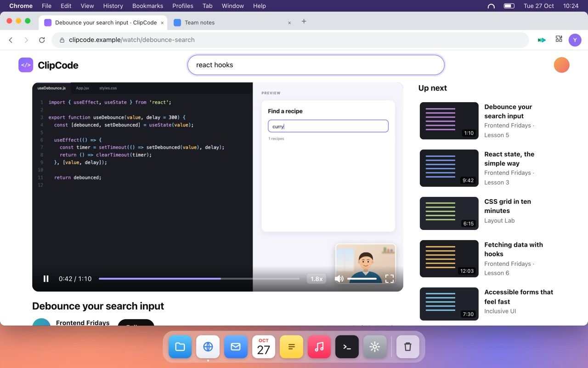Enter fullscreen mode in the video player
The width and height of the screenshot is (588, 368).
pyautogui.click(x=390, y=279)
